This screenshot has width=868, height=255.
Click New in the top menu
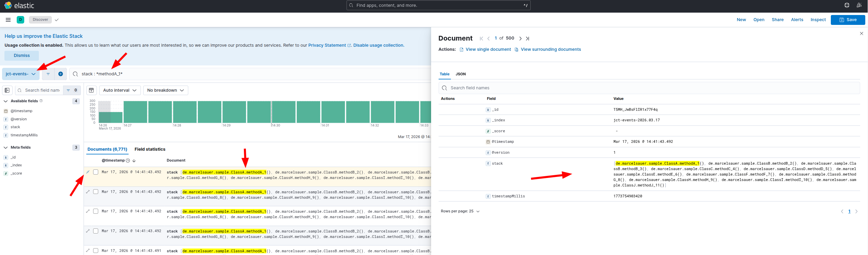pos(741,20)
